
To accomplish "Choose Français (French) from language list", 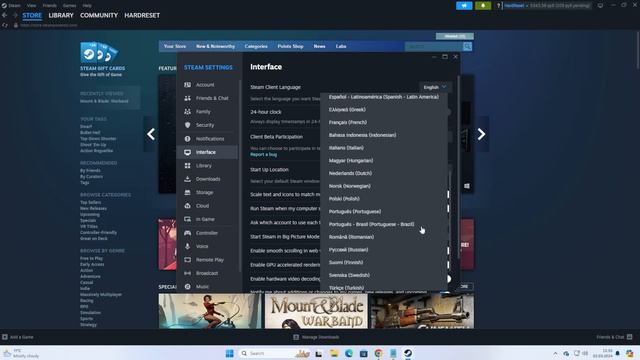I will [348, 122].
